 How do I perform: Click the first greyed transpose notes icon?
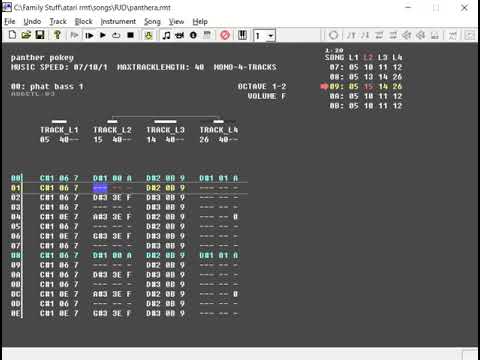click(351, 35)
